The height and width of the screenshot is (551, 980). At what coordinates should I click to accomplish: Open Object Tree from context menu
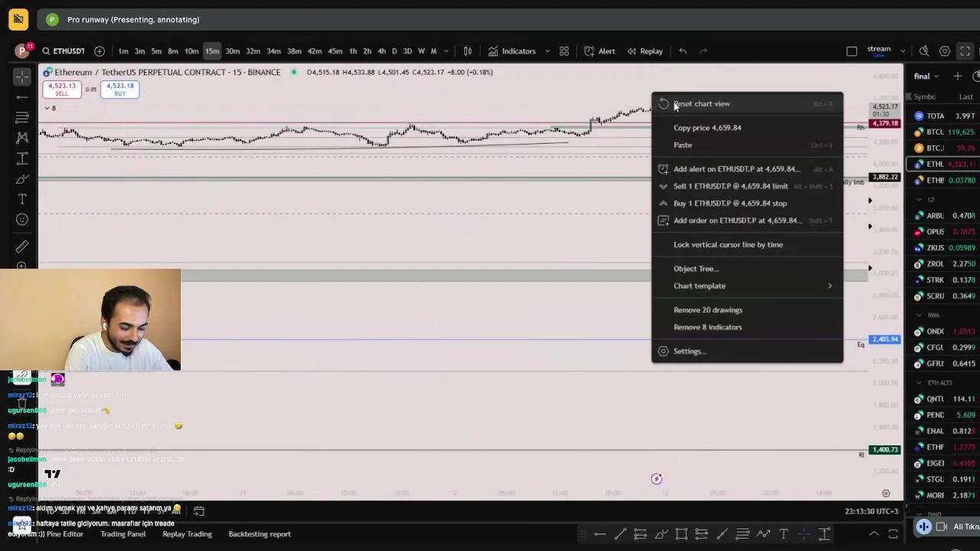coord(747,269)
